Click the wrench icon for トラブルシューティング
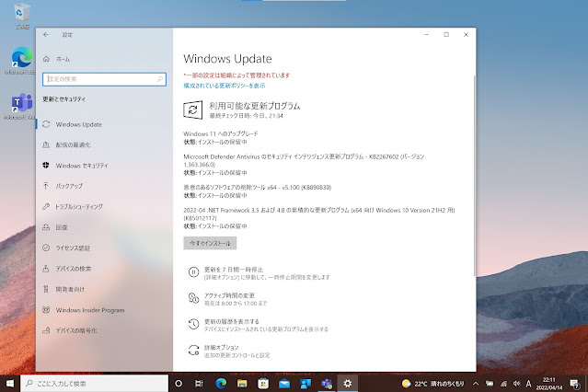 click(x=46, y=206)
